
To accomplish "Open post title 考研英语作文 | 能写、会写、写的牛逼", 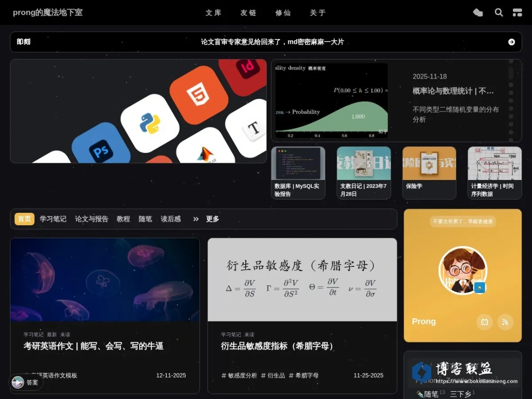I will pos(94,346).
